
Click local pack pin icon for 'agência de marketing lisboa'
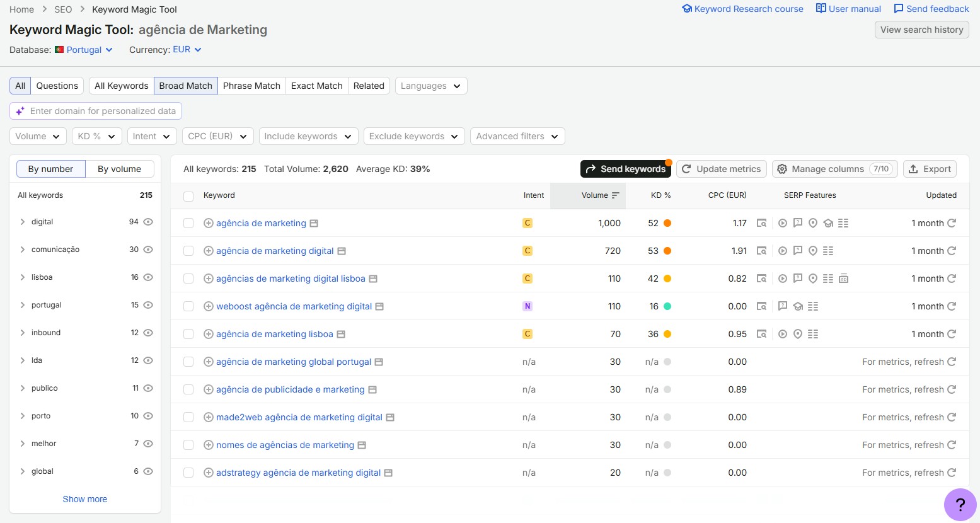(x=798, y=334)
